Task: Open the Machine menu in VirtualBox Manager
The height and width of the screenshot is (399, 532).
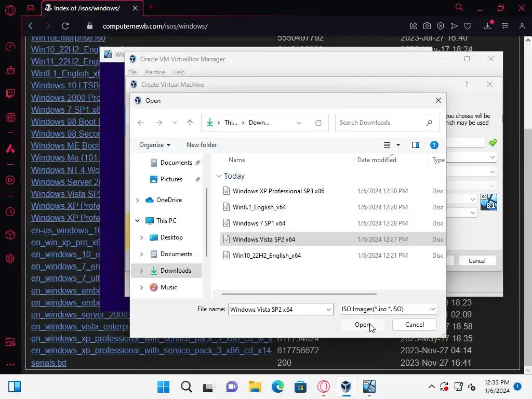Action: click(x=155, y=72)
